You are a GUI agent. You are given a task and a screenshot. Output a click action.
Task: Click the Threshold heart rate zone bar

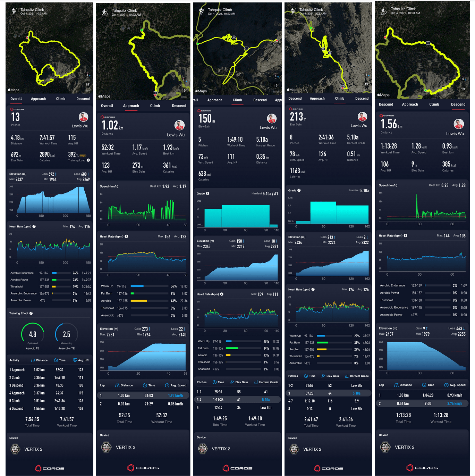point(62,287)
